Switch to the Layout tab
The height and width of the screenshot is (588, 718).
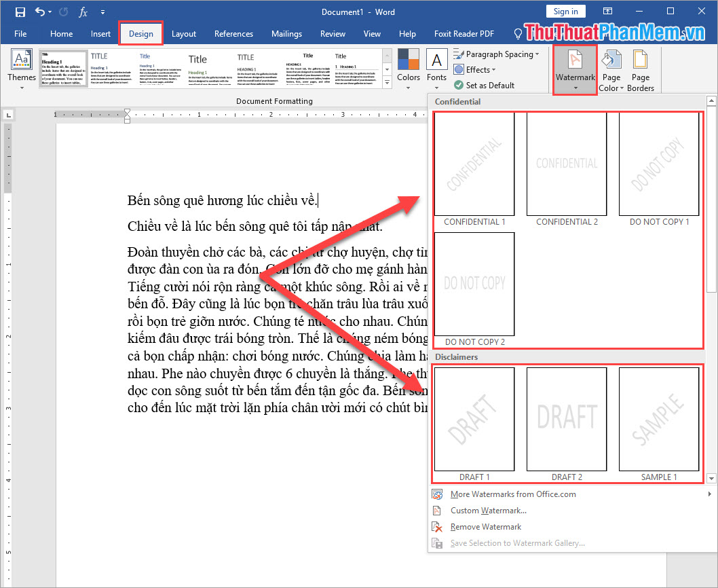184,34
